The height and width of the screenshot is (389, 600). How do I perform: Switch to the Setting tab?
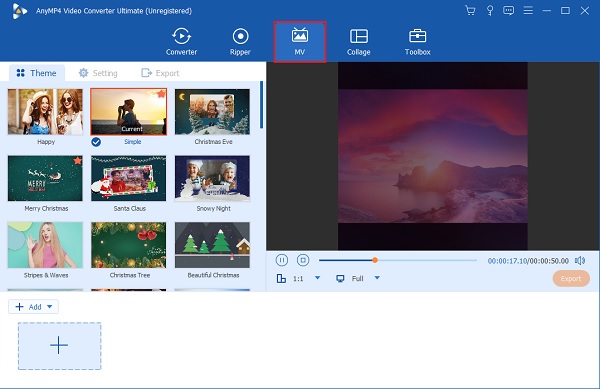[98, 73]
